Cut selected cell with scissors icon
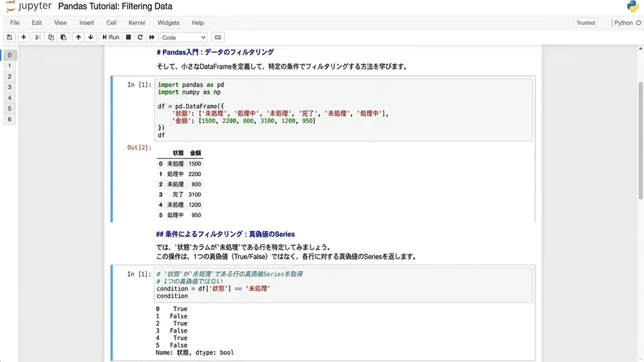This screenshot has height=362, width=644. point(38,37)
